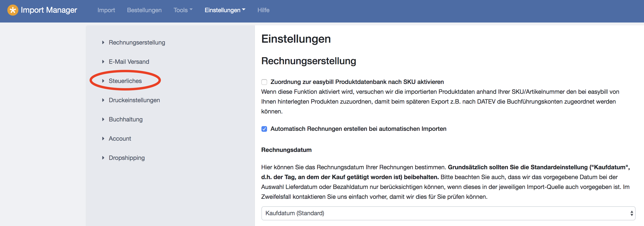The width and height of the screenshot is (644, 226).
Task: Click the Automatisch Rechnungen erstellen label text
Action: pos(358,129)
